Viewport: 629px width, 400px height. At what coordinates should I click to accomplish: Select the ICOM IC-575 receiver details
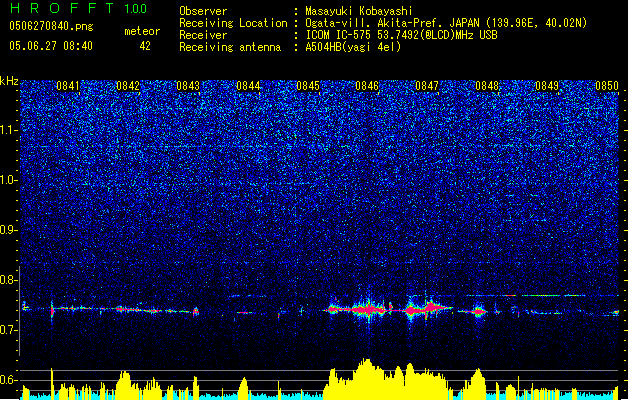[401, 35]
